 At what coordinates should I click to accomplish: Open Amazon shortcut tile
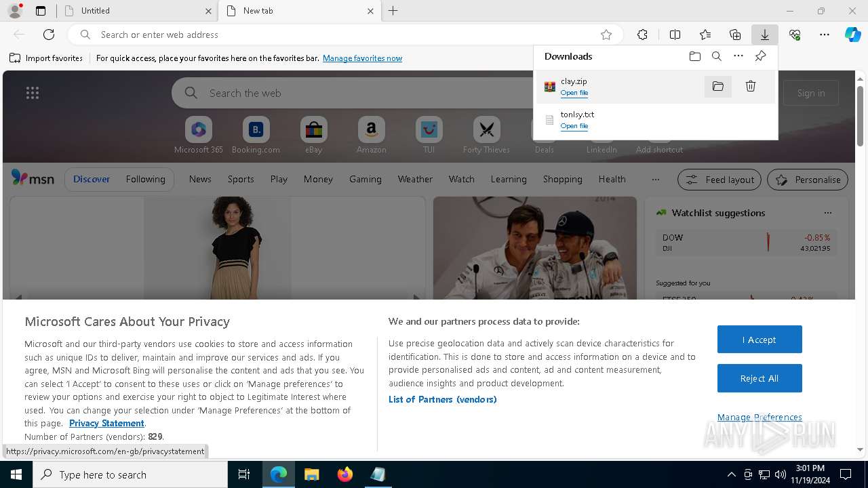371,135
